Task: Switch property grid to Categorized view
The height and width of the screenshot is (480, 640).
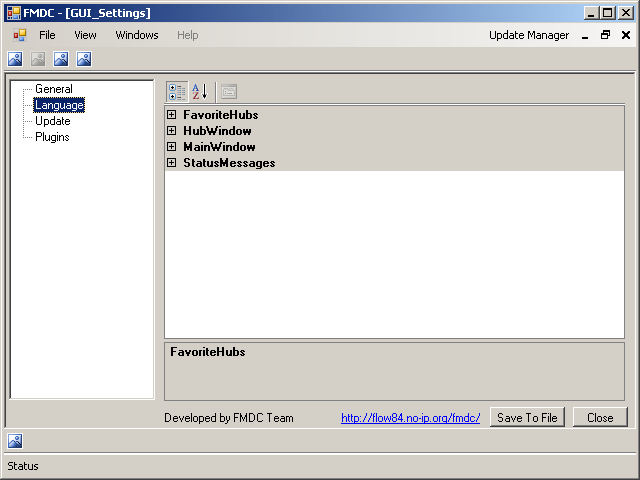Action: [177, 91]
